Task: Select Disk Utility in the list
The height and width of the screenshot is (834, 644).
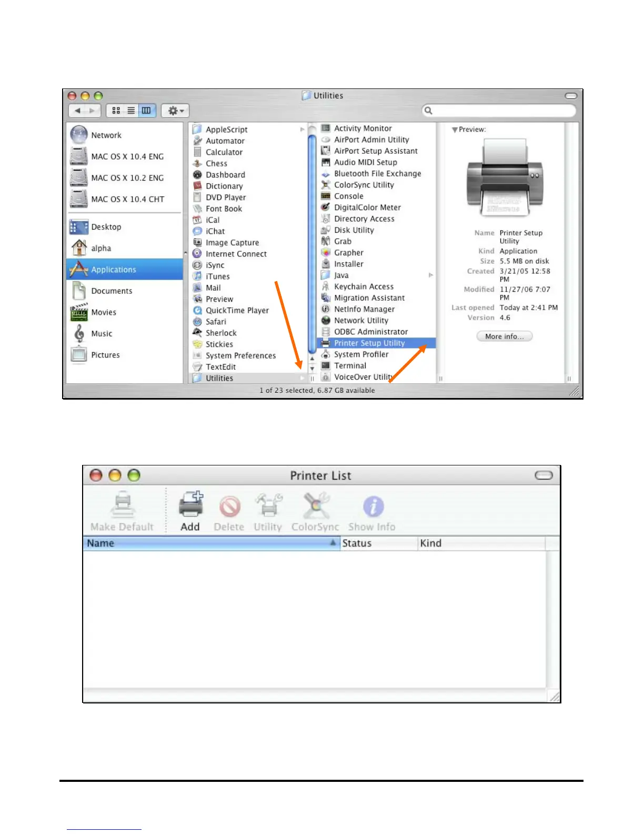Action: (348, 230)
